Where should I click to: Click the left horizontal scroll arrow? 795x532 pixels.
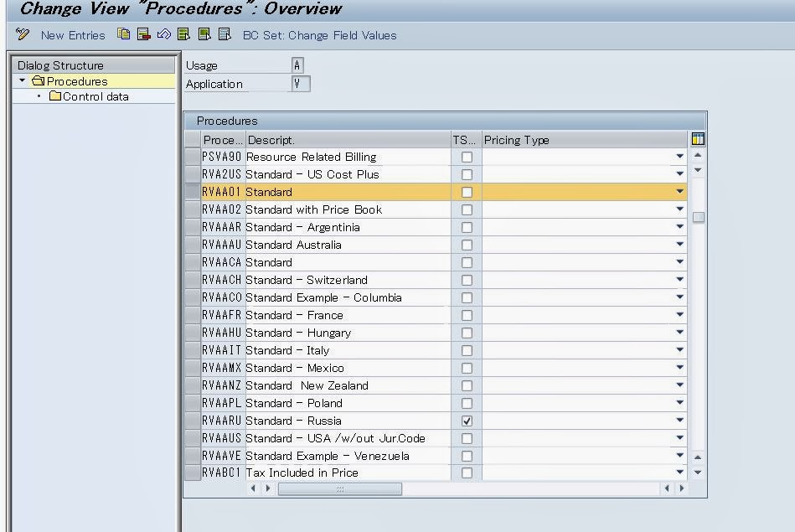click(x=253, y=488)
